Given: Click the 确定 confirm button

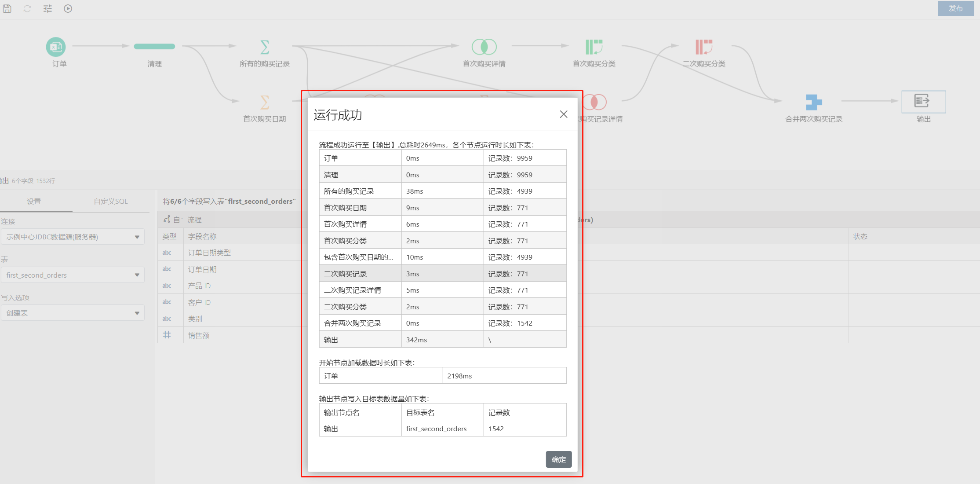Looking at the screenshot, I should [x=559, y=459].
